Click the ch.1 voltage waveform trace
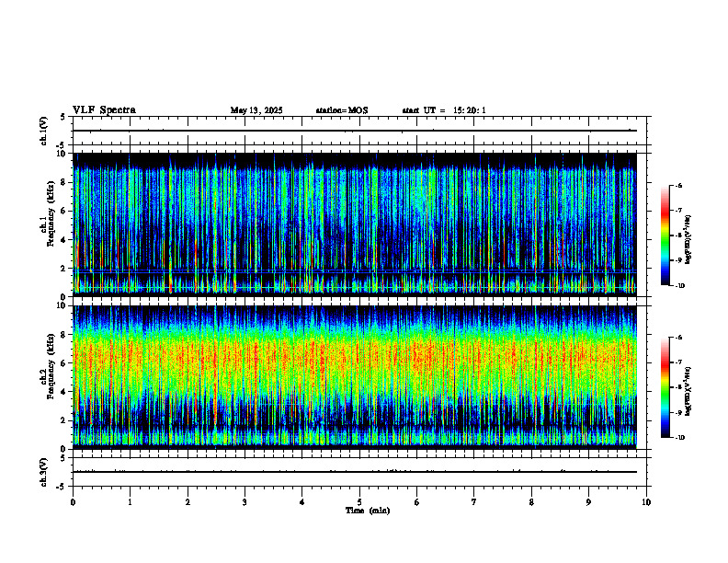 point(355,131)
